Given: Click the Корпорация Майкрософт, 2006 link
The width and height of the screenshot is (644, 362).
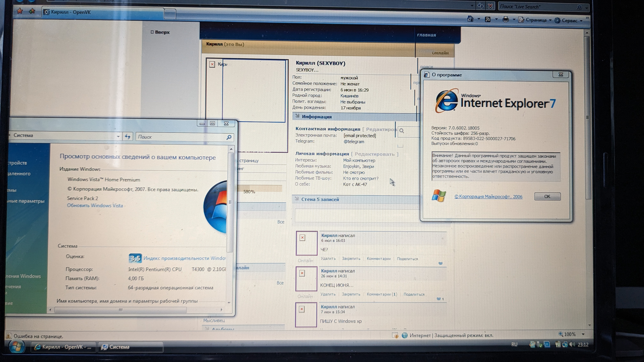Looking at the screenshot, I should pyautogui.click(x=488, y=197).
